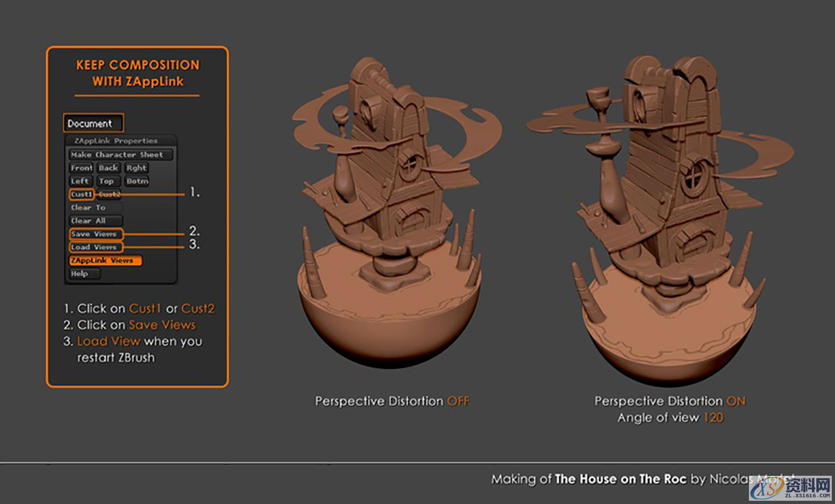Select the Front view button
The width and height of the screenshot is (835, 504).
coord(80,168)
